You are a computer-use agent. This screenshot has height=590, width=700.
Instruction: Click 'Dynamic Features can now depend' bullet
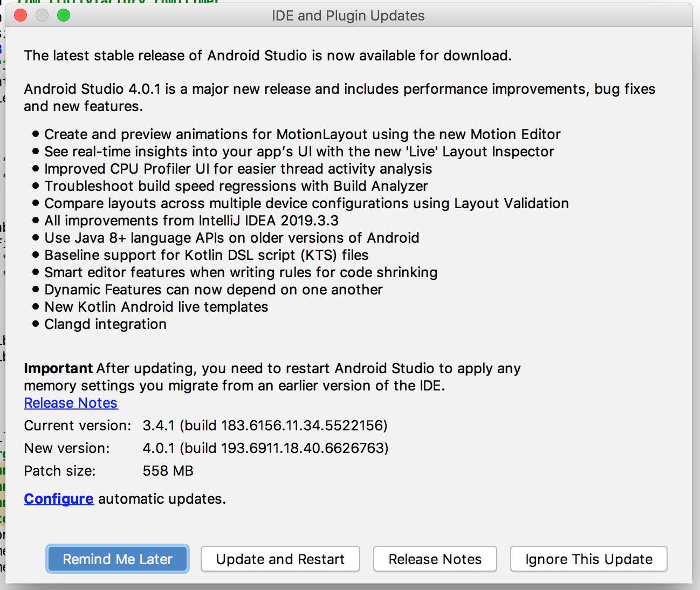point(214,290)
